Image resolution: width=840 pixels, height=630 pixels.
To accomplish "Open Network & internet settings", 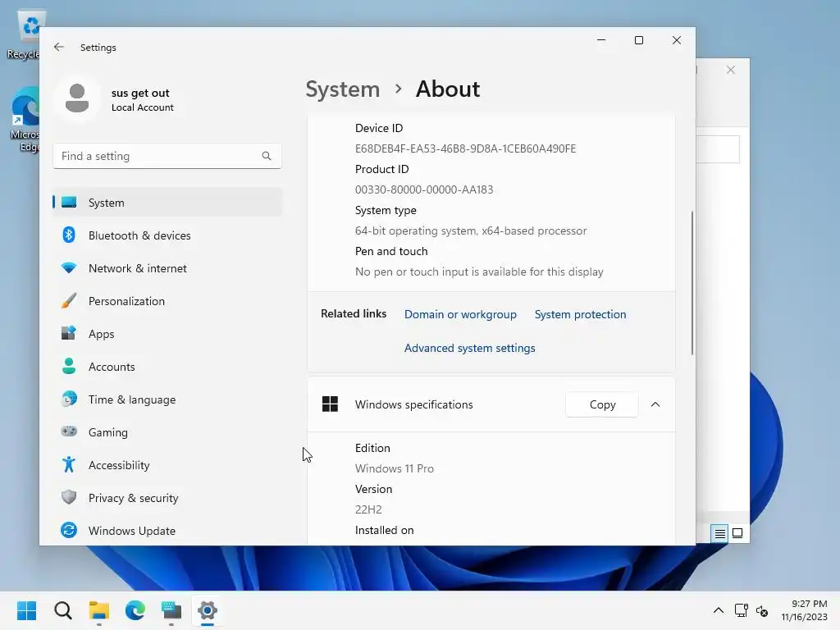I will (167, 268).
